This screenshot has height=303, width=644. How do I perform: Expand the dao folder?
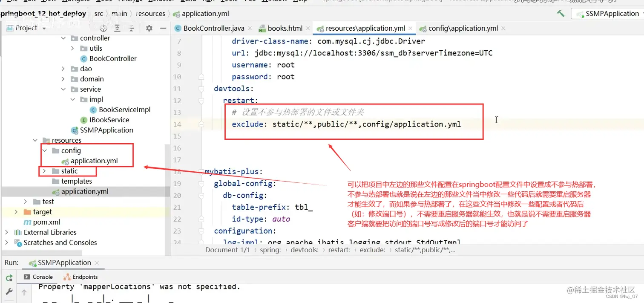[63, 69]
